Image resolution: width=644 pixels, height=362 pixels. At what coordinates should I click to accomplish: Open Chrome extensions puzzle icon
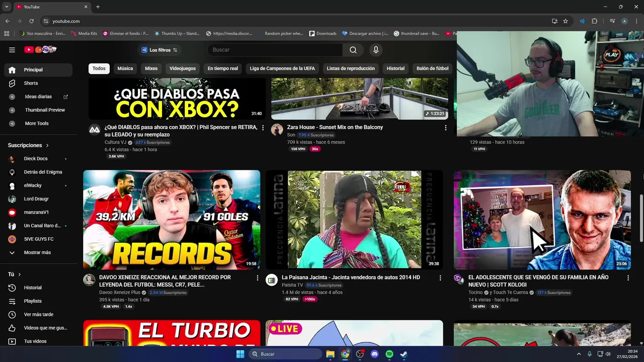(x=594, y=21)
